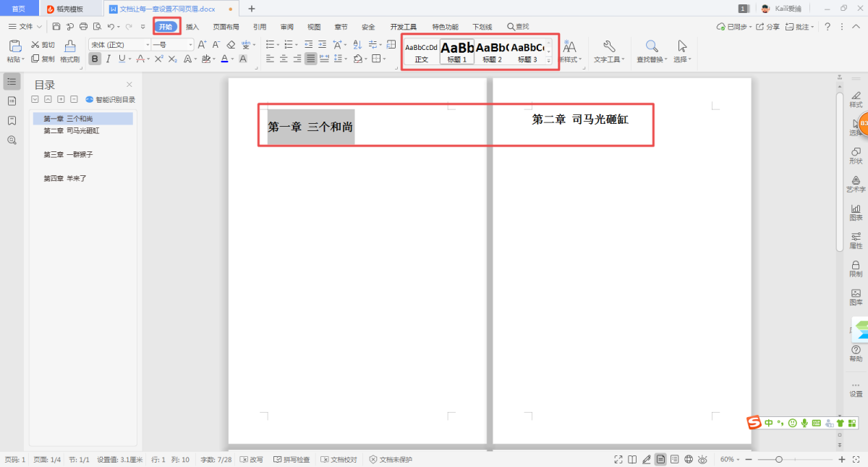Click the Share (分享) button
Screen dimensions: 868x467
[x=769, y=27]
